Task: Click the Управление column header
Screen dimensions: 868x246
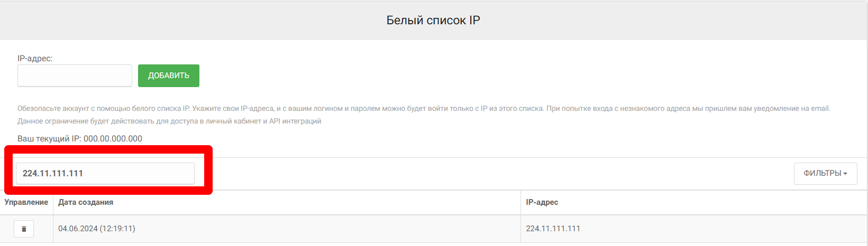Action: coord(26,202)
